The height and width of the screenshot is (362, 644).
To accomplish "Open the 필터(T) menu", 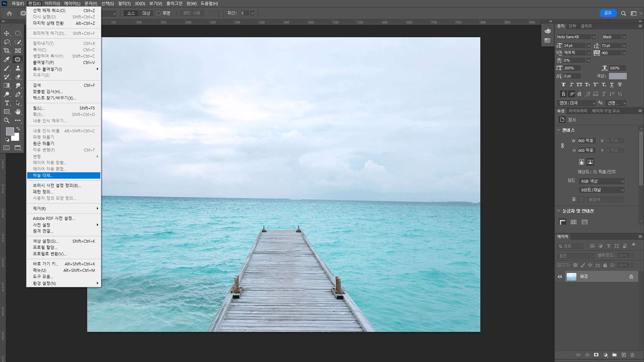I will (x=124, y=3).
